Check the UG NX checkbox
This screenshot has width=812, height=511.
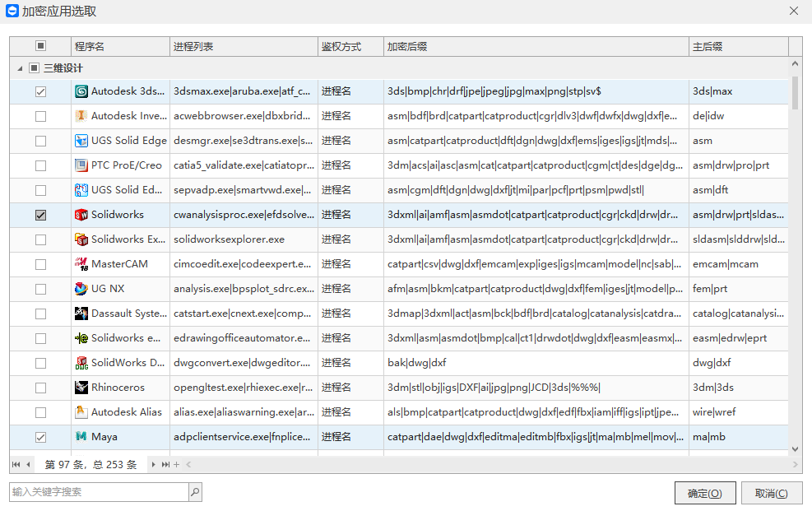coord(40,289)
